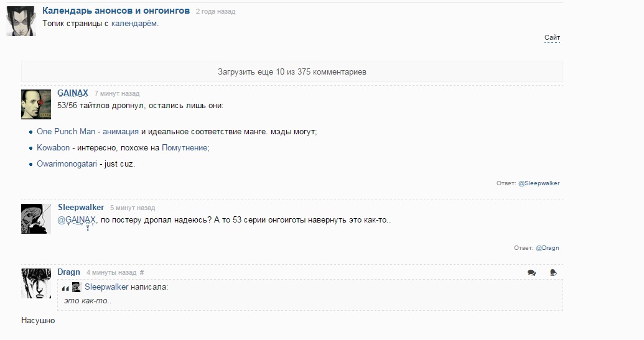Open GAINAX's avatar image

tap(36, 104)
